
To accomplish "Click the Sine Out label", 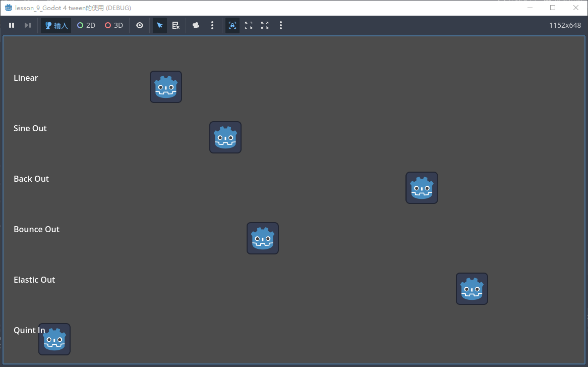I will tap(30, 128).
